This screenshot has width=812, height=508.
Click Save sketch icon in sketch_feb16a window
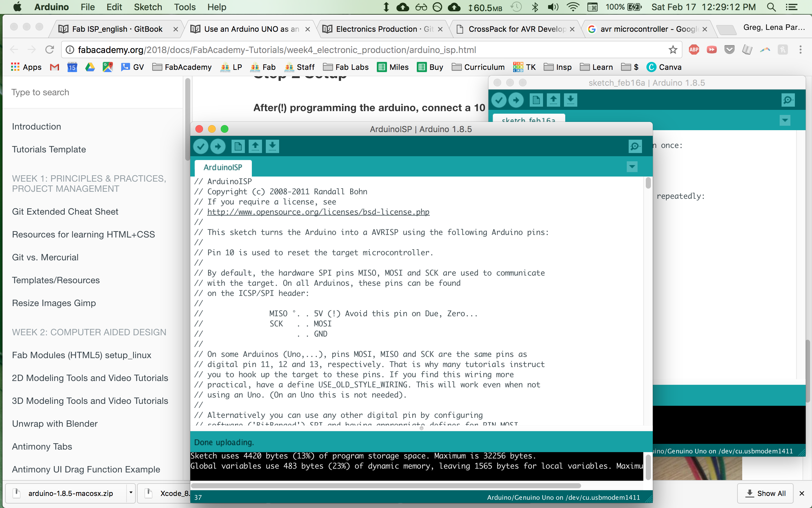tap(570, 100)
